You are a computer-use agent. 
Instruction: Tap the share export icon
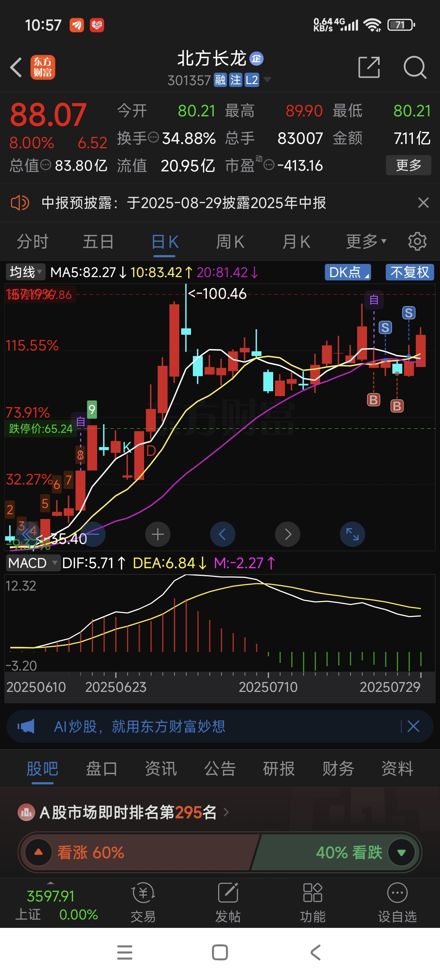click(x=369, y=67)
